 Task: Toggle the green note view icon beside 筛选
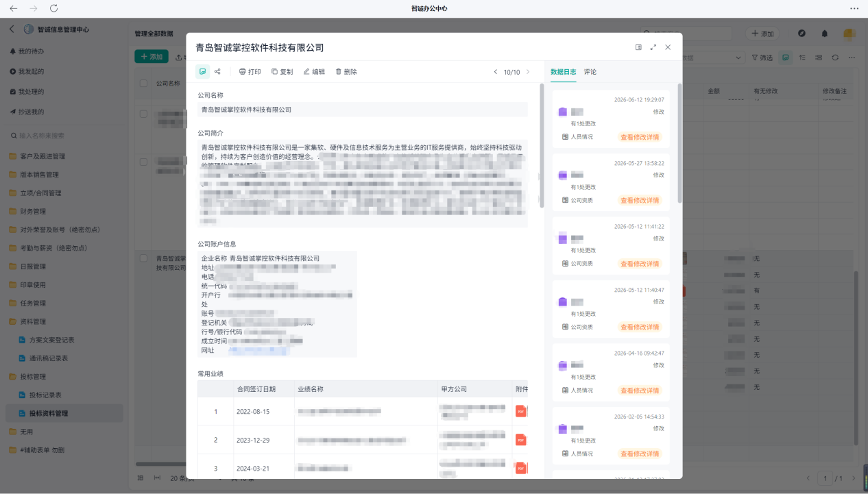786,58
